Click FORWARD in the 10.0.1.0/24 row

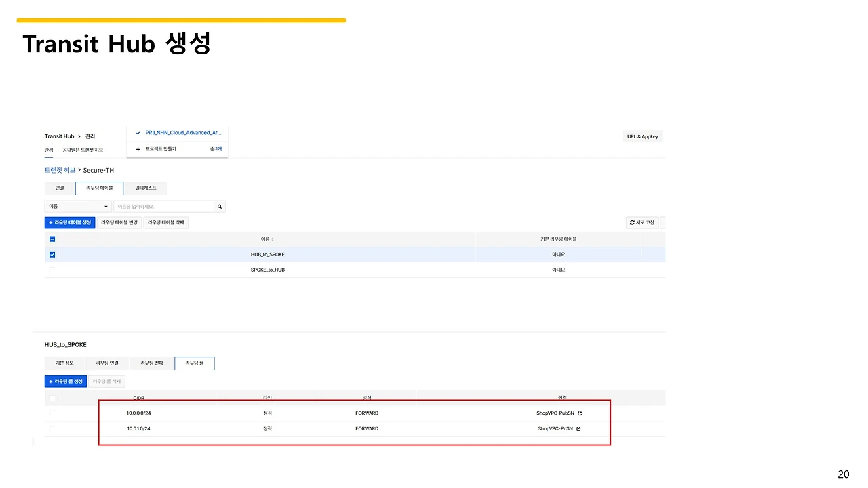[367, 429]
